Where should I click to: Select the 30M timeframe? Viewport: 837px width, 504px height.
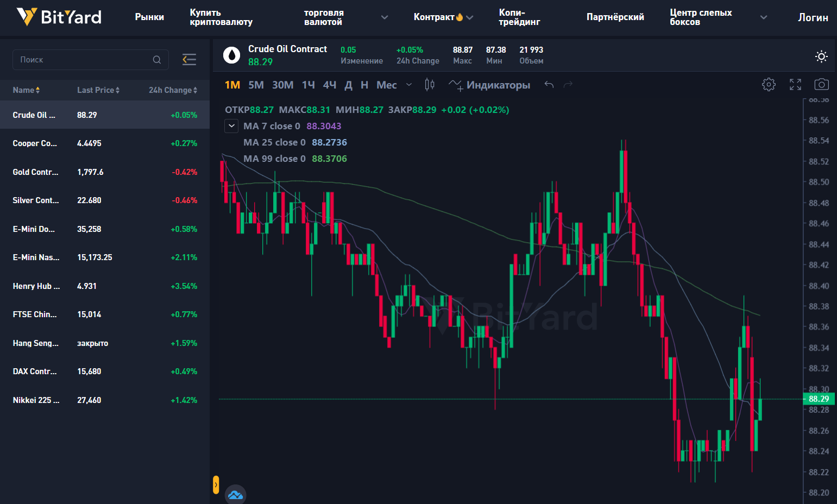[282, 85]
